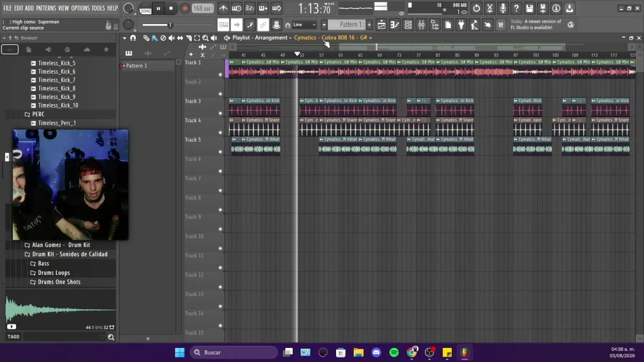Screen dimensions: 644x362
Task: Toggle the playlist snap magnet icon
Action: (133, 38)
